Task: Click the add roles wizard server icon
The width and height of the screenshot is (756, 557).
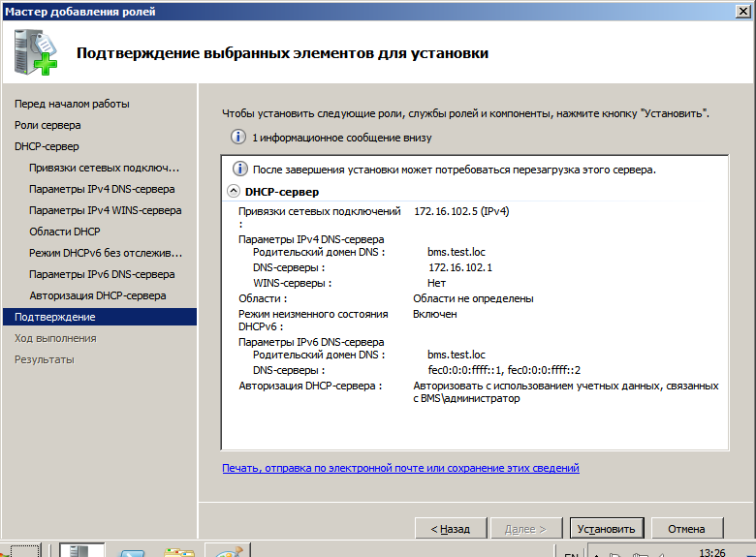Action: (35, 52)
